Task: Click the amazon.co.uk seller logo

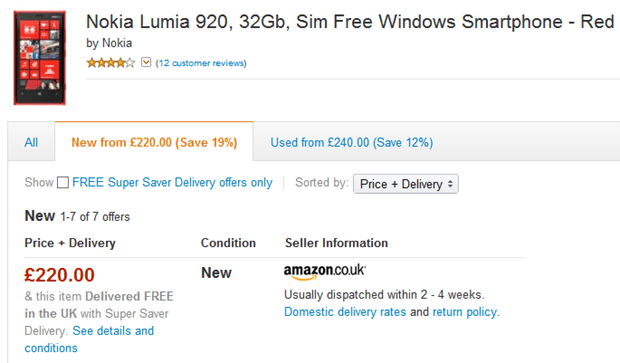Action: 325,272
